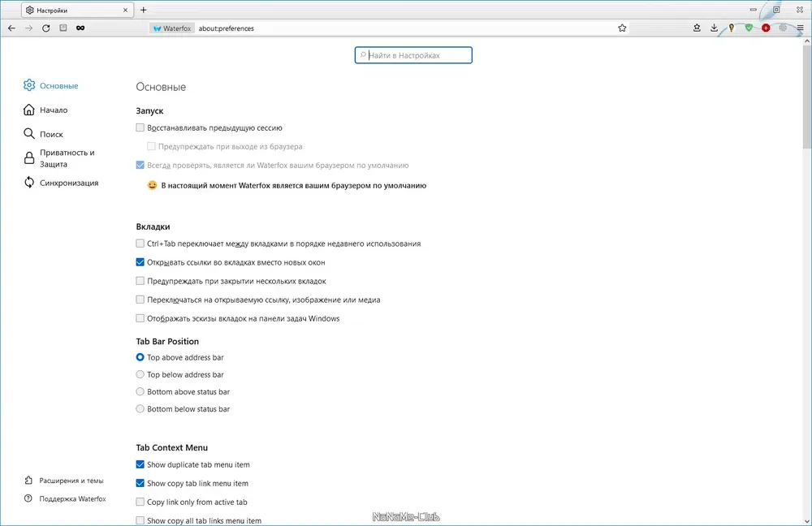This screenshot has height=526, width=812.
Task: Click the scrollbar up arrow
Action: pyautogui.click(x=807, y=41)
